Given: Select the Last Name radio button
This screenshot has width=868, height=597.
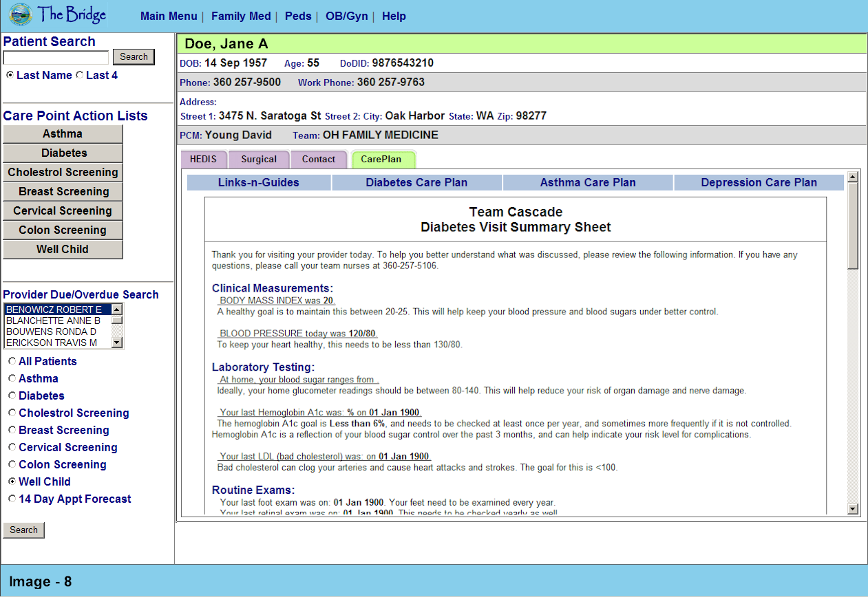Looking at the screenshot, I should (10, 75).
